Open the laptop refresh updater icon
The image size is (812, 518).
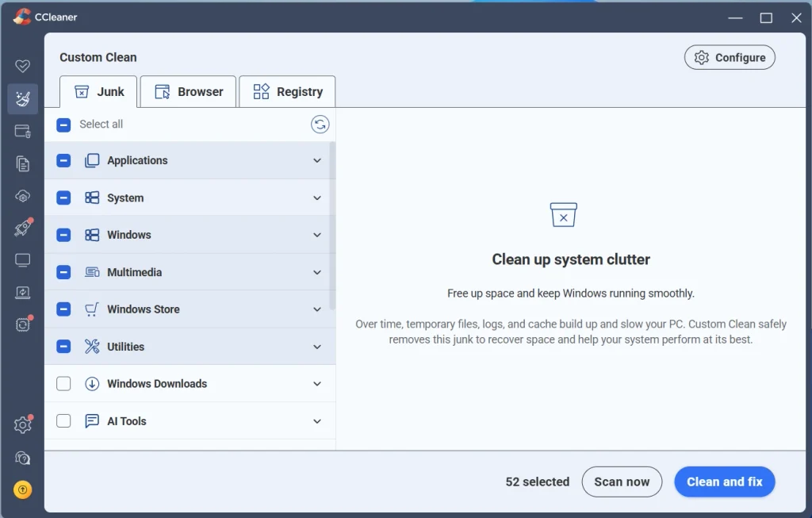tap(22, 293)
